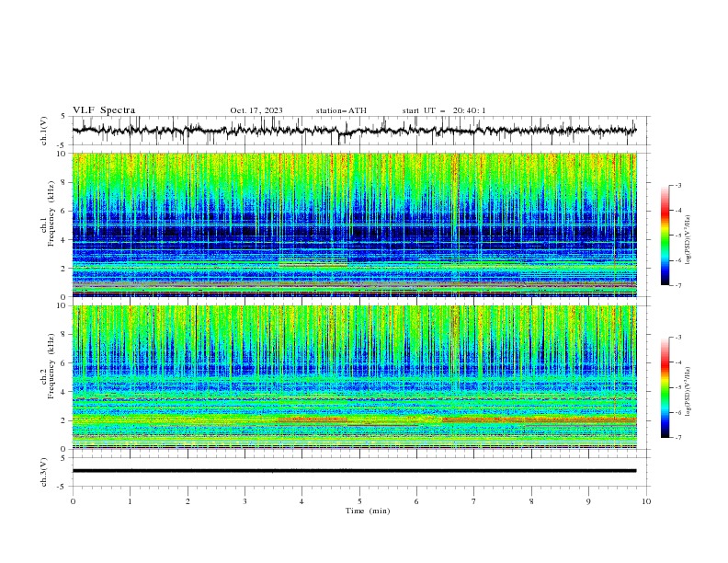Click the 'station=ATH' label
Viewport: 728px width, 563px height.
[341, 110]
